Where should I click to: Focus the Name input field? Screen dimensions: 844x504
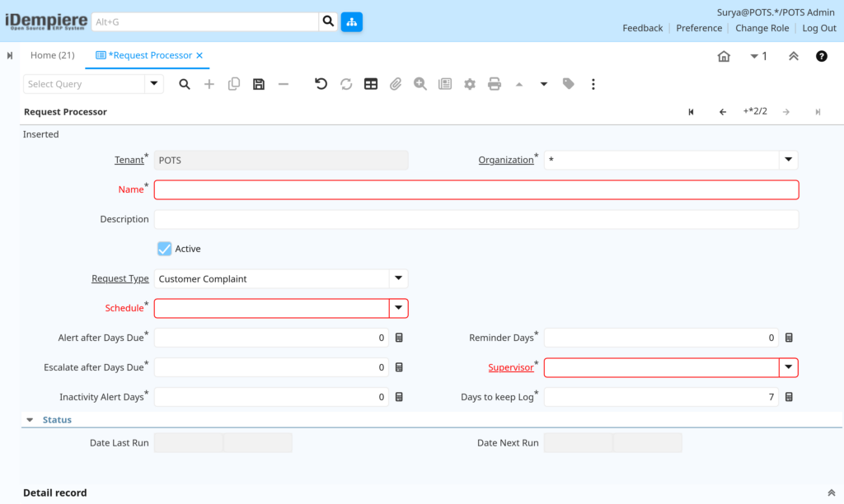476,190
